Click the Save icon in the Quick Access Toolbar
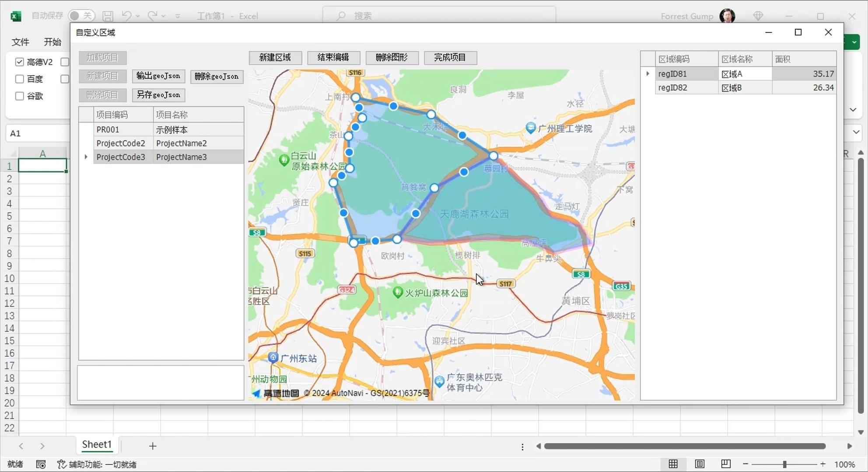The width and height of the screenshot is (868, 472). tap(108, 16)
